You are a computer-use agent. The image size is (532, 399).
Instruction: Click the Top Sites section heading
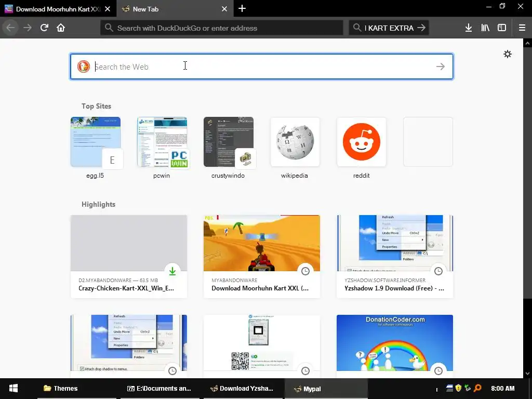pyautogui.click(x=96, y=106)
